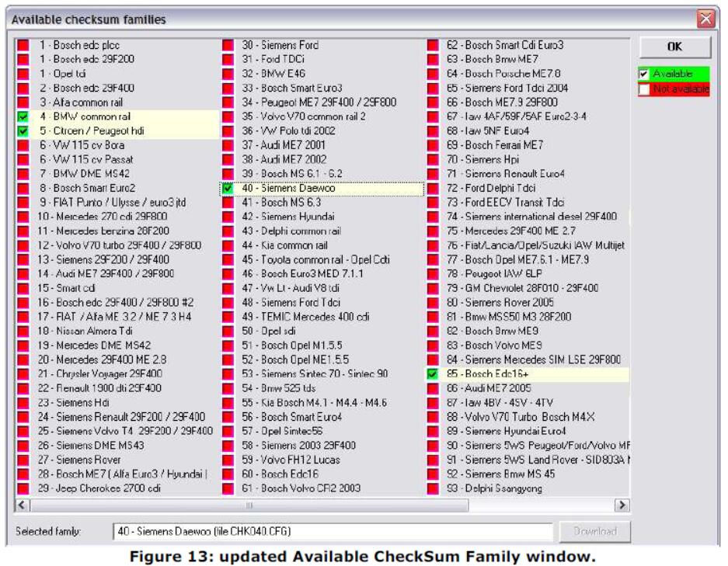Click red status box for 27 - Siemens Rover
Image resolution: width=728 pixels, height=566 pixels.
pos(23,460)
